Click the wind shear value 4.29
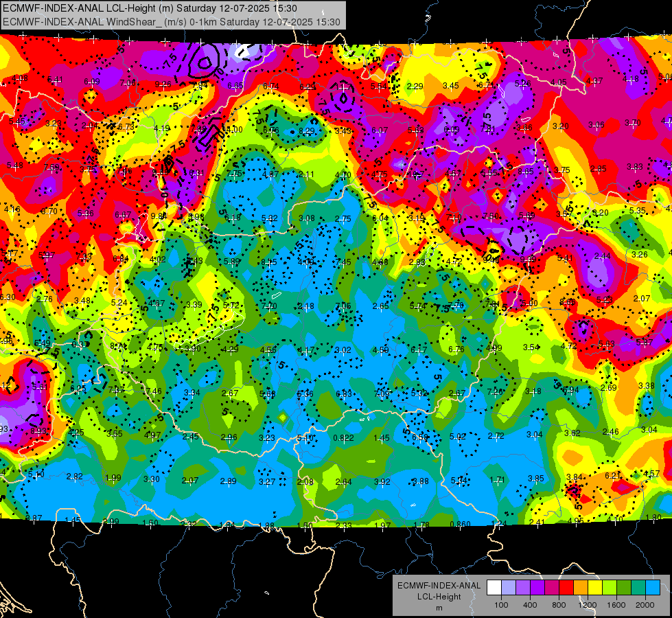The image size is (672, 618). [230, 349]
